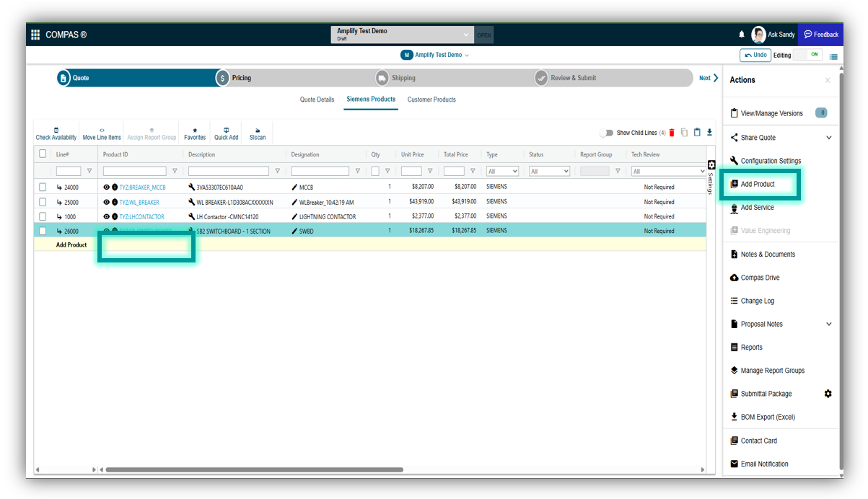Open the Type filter dropdown
The width and height of the screenshot is (868, 499).
502,171
